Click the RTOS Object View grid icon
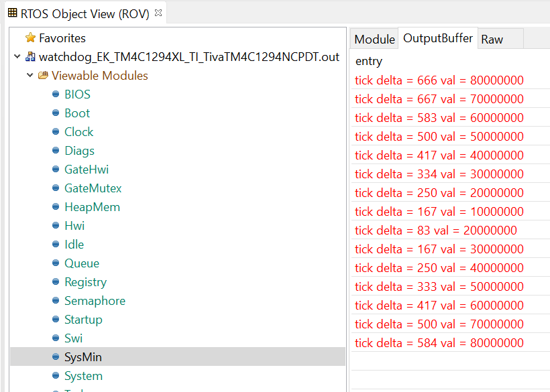This screenshot has height=392, width=550. pyautogui.click(x=12, y=13)
